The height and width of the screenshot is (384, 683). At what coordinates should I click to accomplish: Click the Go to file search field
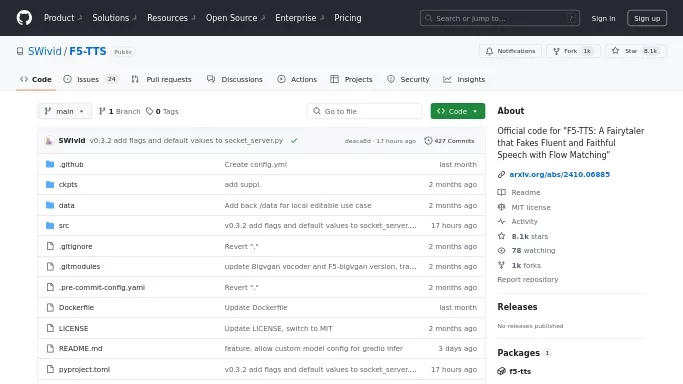pyautogui.click(x=365, y=111)
